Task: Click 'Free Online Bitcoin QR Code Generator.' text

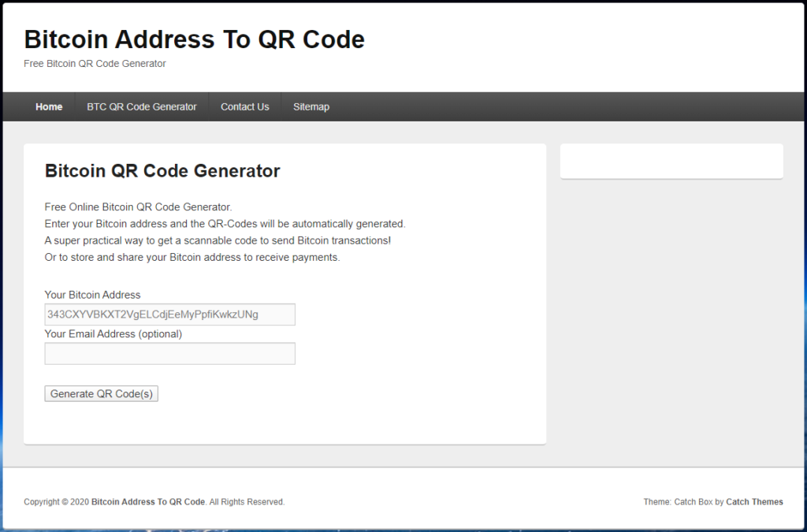Action: coord(139,206)
